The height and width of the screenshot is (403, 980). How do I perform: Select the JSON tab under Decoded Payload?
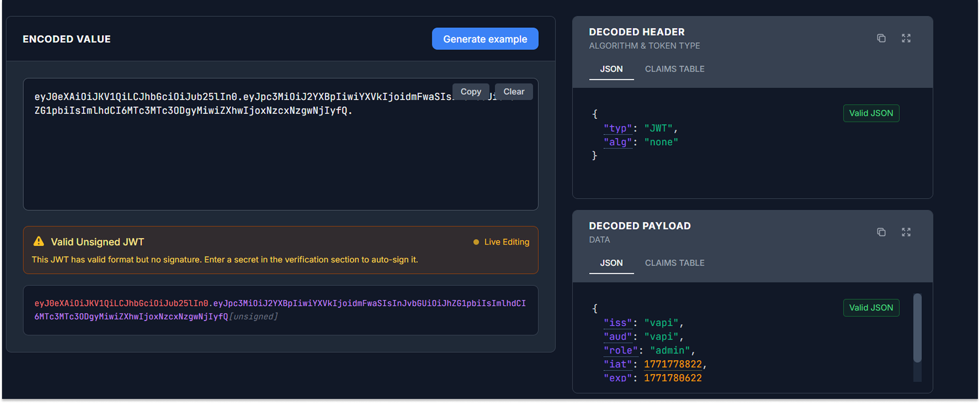[611, 263]
